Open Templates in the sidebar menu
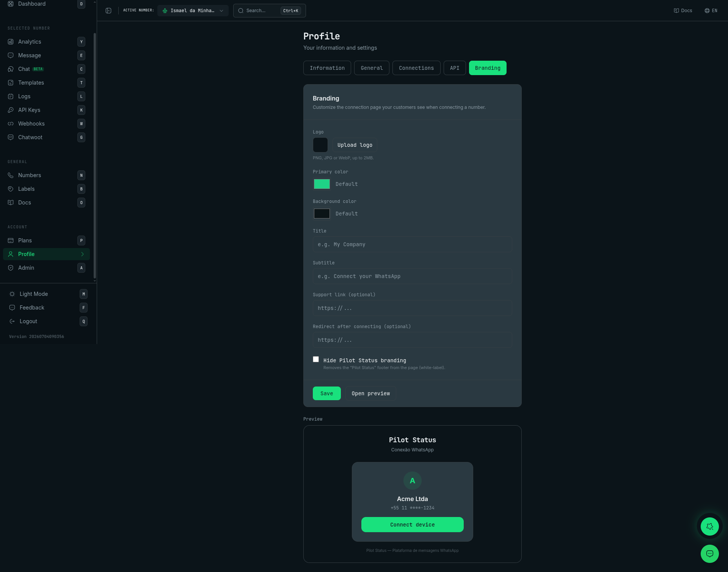This screenshot has width=728, height=572. pyautogui.click(x=46, y=83)
